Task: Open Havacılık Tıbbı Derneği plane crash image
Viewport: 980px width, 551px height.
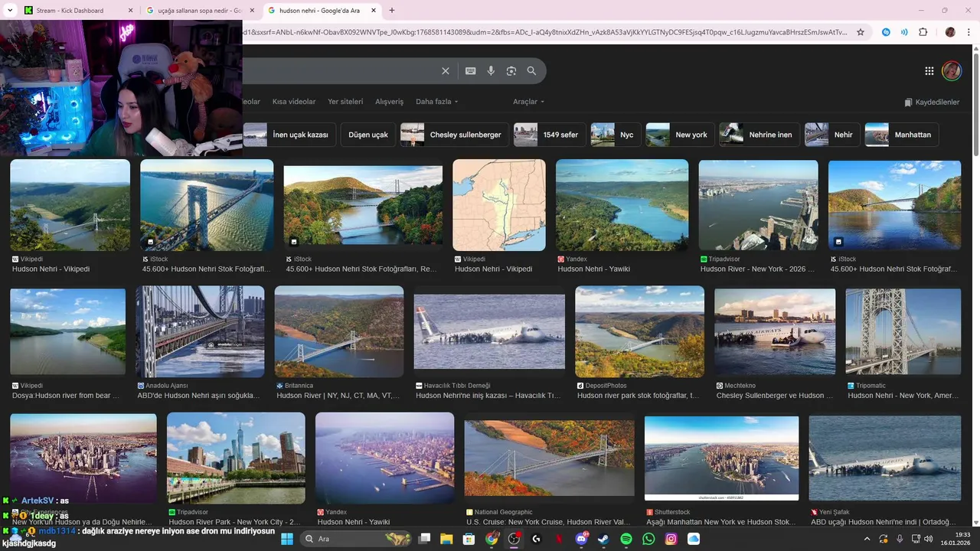Action: tap(489, 332)
